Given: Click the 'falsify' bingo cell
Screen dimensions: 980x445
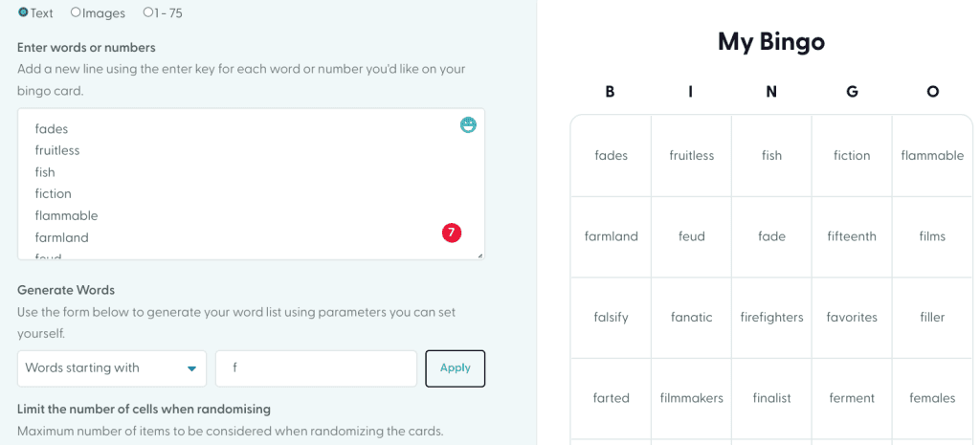Looking at the screenshot, I should pos(611,317).
